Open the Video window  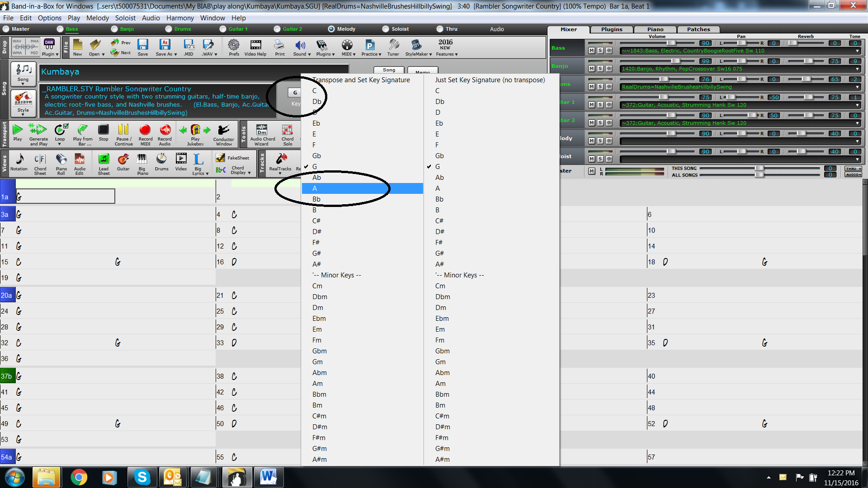(x=181, y=163)
